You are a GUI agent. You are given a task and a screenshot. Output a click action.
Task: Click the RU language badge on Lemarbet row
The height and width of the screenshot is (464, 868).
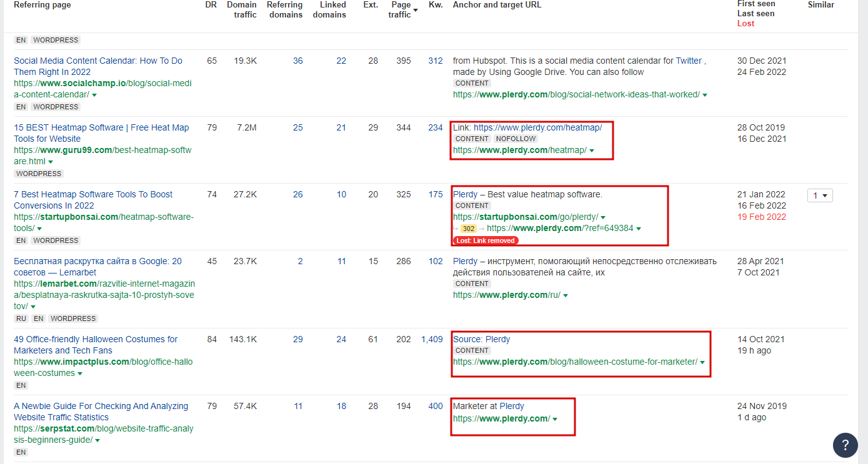[x=21, y=318]
